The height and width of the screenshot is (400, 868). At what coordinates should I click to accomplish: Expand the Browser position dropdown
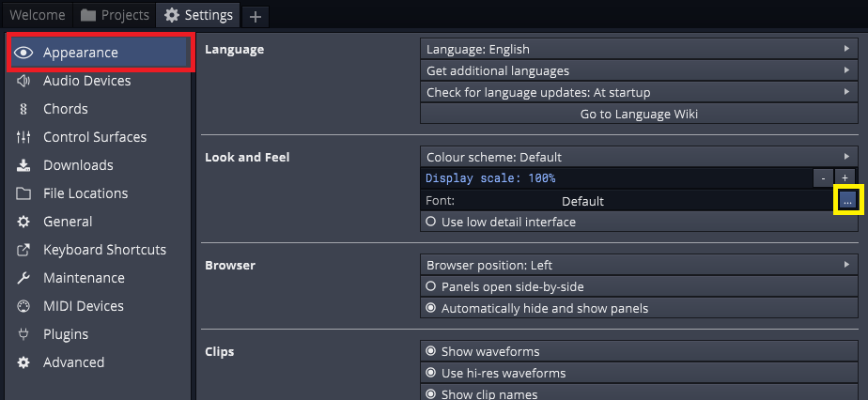tap(638, 266)
